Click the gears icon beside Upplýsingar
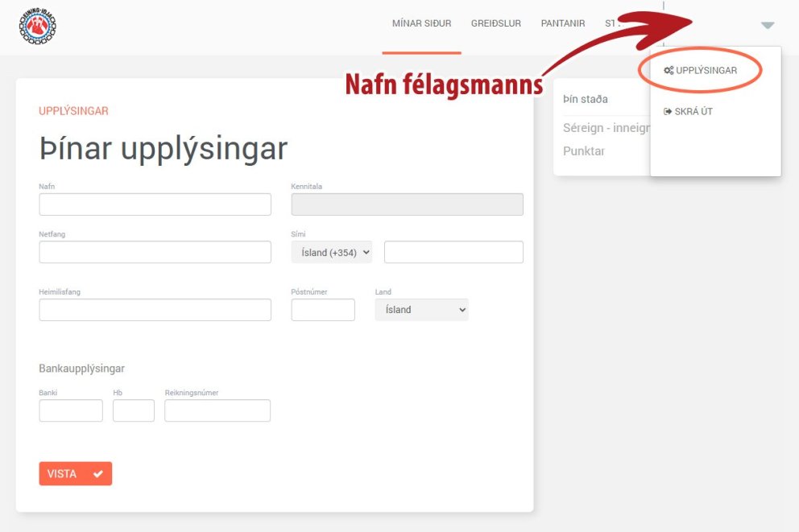This screenshot has height=532, width=799. coord(669,71)
